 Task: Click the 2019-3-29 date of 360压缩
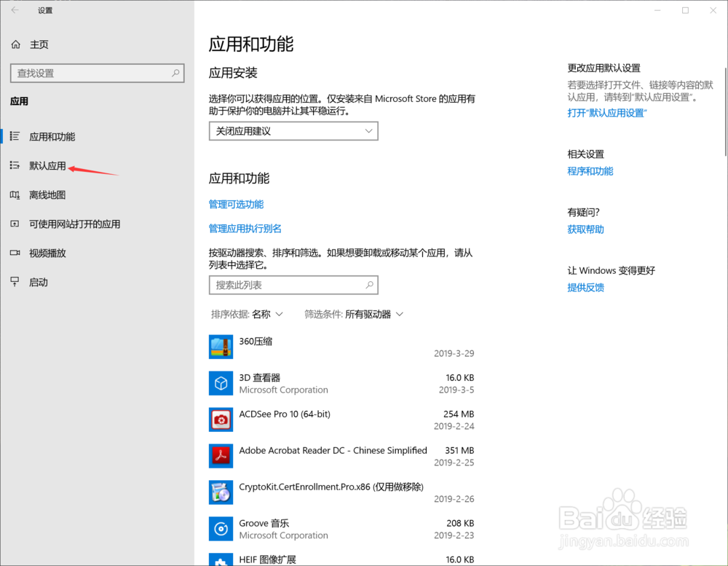click(454, 353)
